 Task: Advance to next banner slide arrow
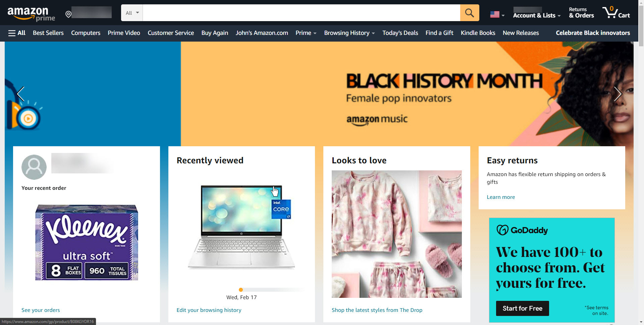click(x=618, y=94)
